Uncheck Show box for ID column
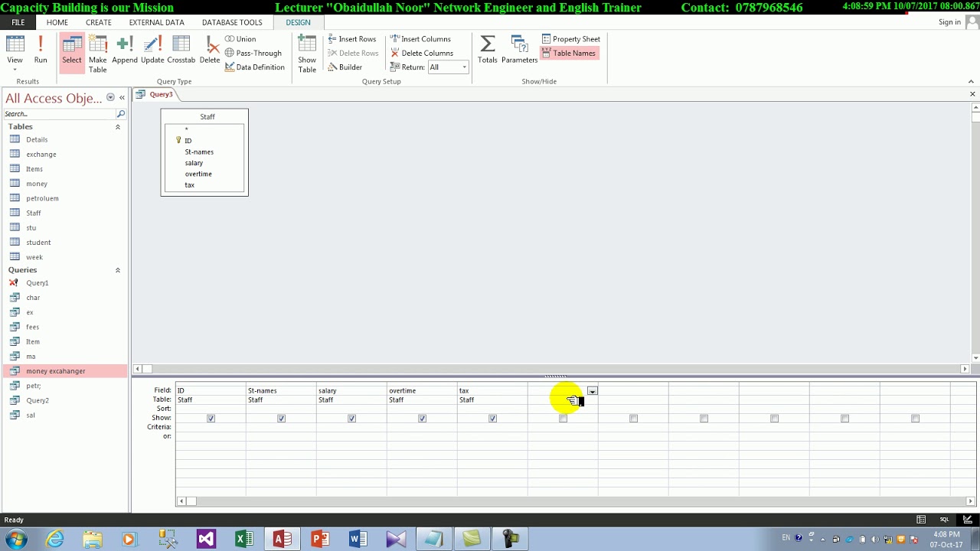This screenshot has height=551, width=980. (211, 419)
